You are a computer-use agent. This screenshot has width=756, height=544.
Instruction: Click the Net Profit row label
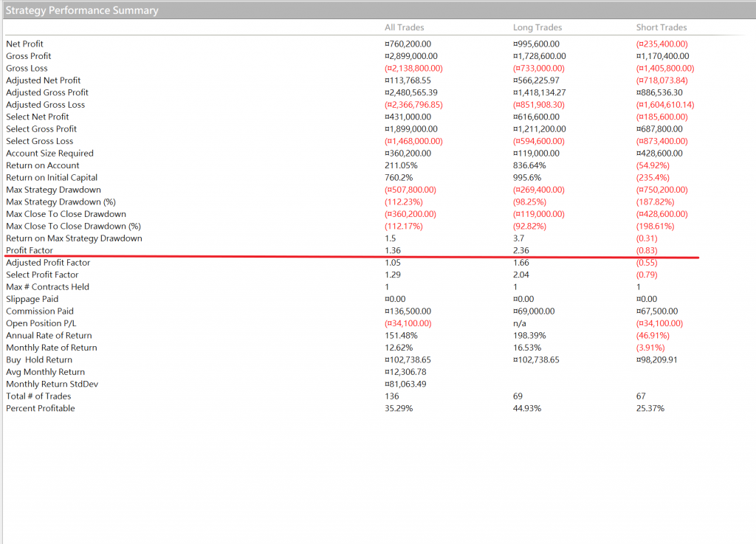coord(25,44)
